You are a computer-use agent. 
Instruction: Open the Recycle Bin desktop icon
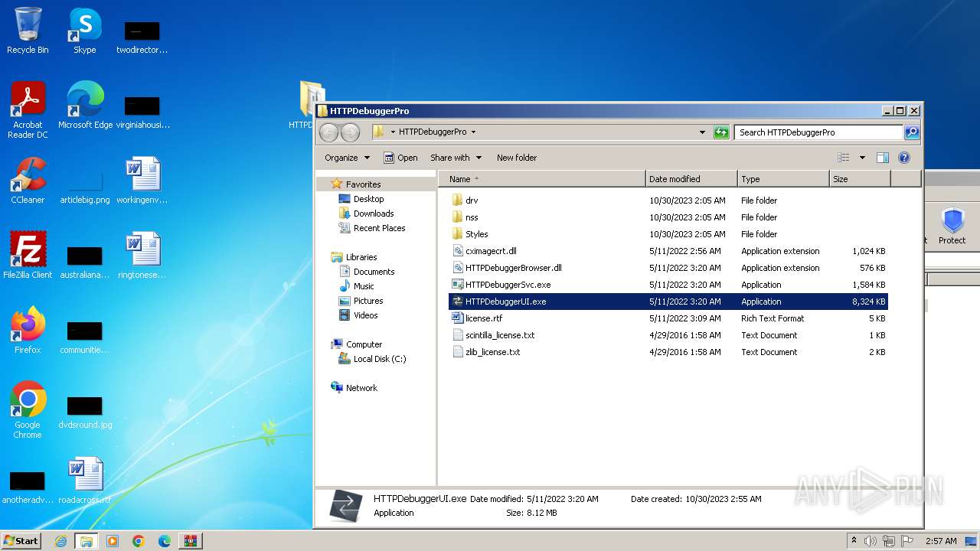[28, 31]
